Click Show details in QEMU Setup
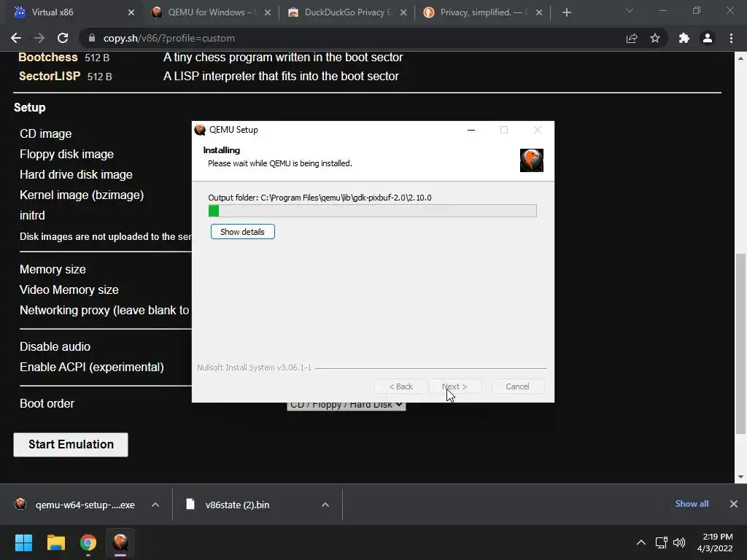 point(242,232)
